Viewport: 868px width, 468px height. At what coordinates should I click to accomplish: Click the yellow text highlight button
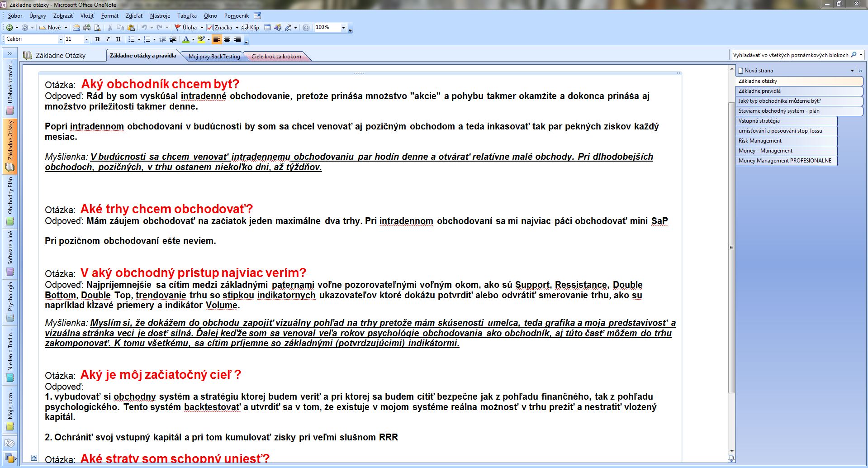tap(201, 39)
